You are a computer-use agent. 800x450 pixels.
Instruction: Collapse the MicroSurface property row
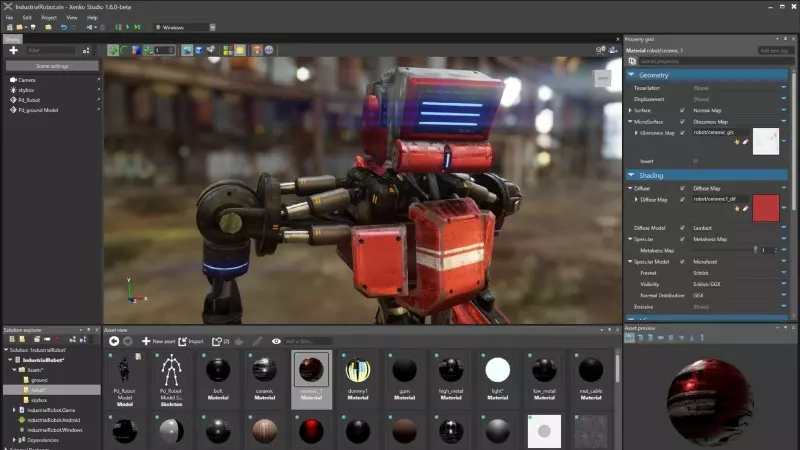point(630,121)
